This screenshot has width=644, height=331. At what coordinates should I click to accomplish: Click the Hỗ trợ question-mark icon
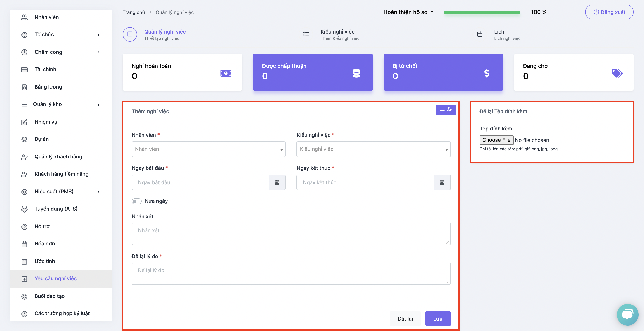(24, 227)
